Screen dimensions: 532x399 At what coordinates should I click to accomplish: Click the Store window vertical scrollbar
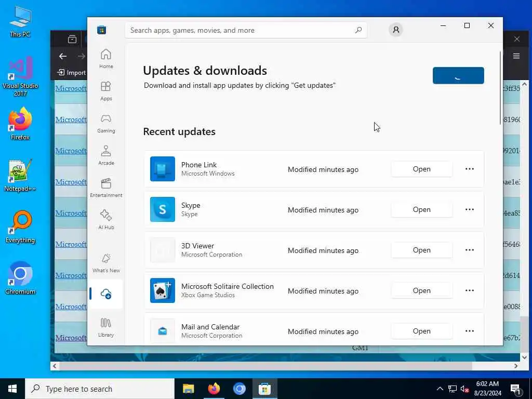(500, 88)
